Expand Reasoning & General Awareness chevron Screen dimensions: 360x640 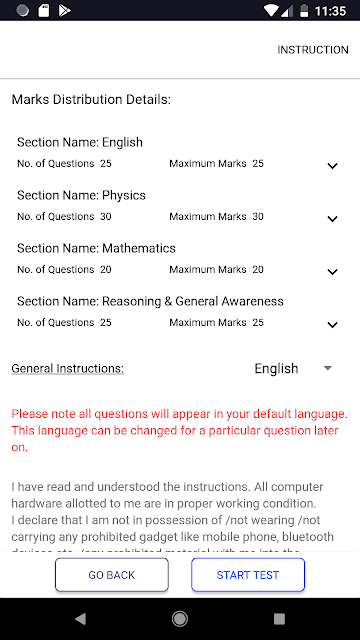(x=332, y=325)
